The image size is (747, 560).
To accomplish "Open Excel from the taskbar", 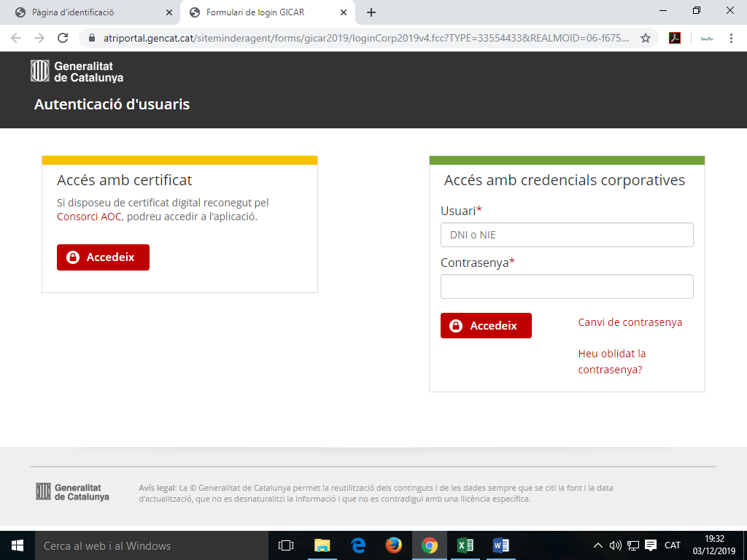I will 465,545.
